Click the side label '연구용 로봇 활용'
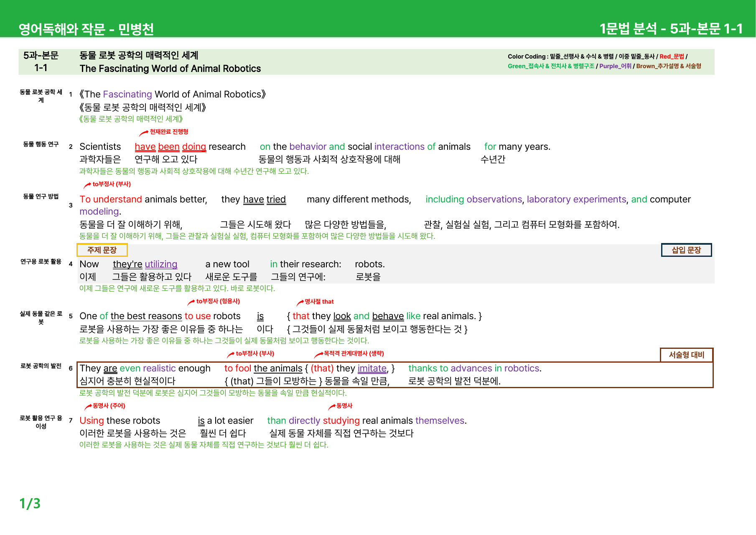The image size is (756, 535). (x=41, y=261)
